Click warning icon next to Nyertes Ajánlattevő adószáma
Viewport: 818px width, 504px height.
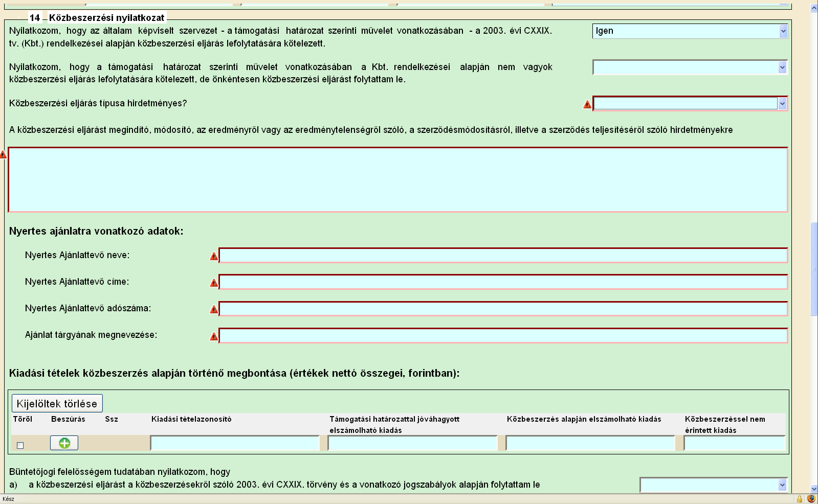tap(214, 309)
